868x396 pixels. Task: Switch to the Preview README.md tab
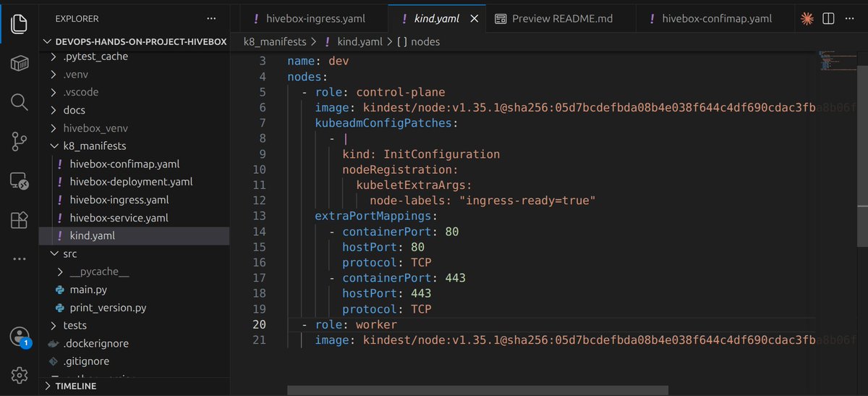pos(560,19)
